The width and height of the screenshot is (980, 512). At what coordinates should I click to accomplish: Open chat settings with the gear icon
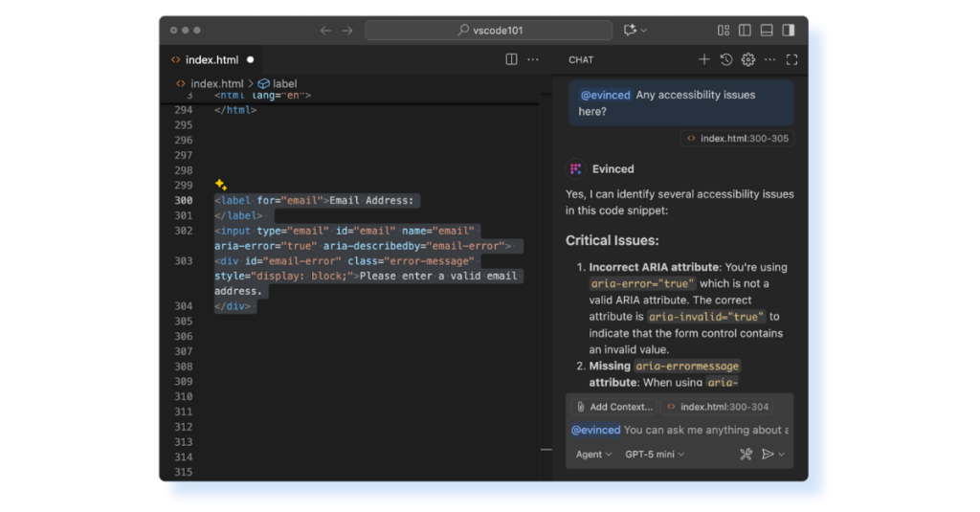click(748, 59)
